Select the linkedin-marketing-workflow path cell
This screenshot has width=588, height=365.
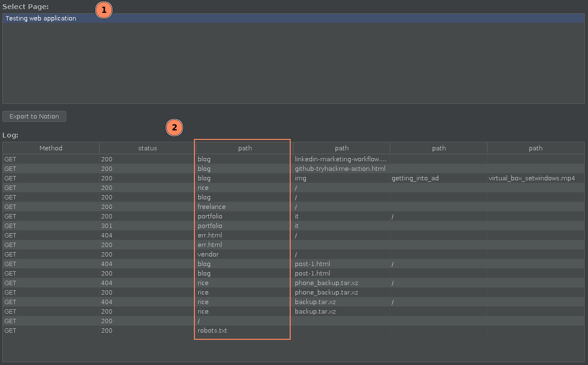[x=341, y=159]
